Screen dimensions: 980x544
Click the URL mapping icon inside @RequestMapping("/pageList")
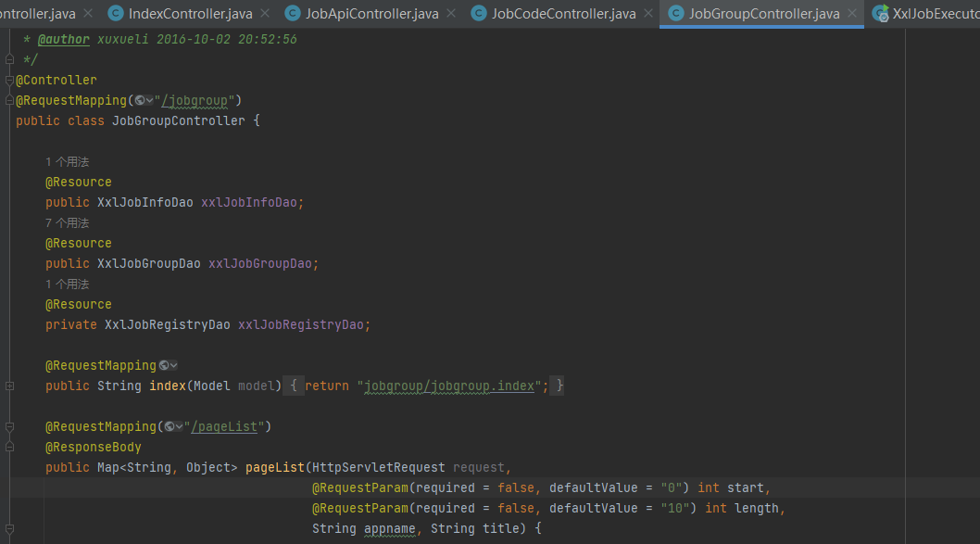tap(170, 426)
